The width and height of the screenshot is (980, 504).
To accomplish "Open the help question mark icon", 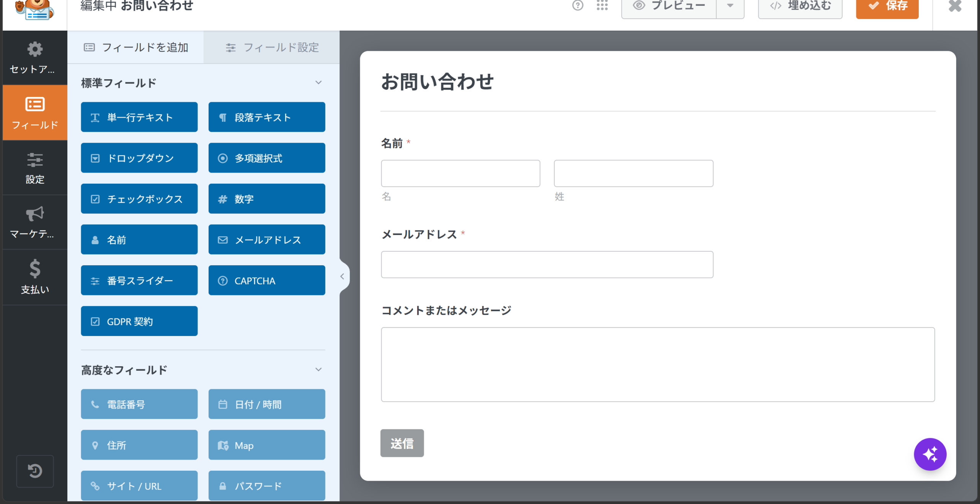I will pyautogui.click(x=578, y=5).
